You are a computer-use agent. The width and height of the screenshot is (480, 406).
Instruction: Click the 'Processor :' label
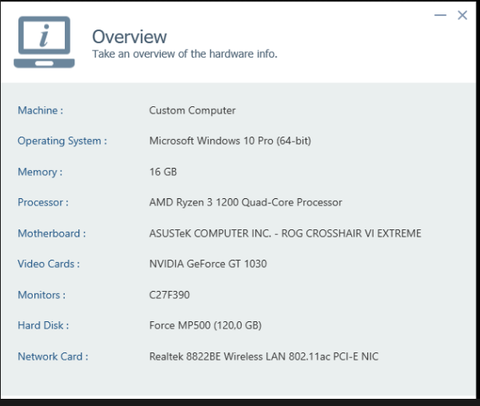[43, 202]
